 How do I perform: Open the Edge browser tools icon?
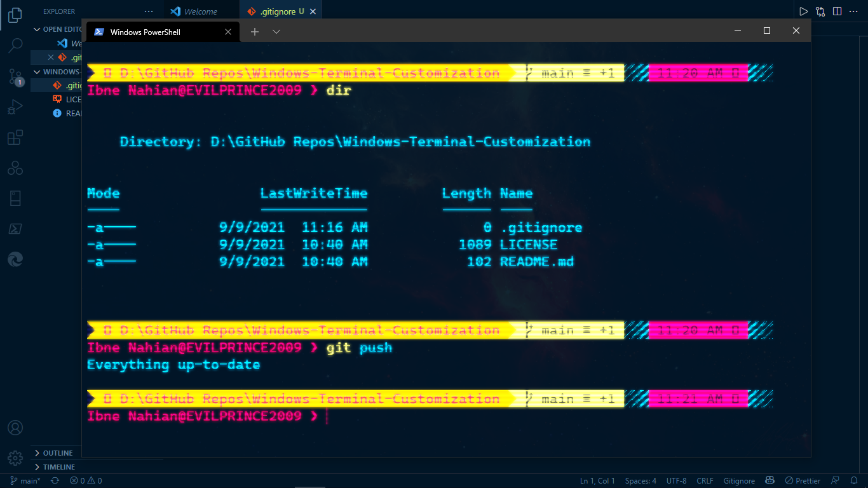(x=15, y=259)
